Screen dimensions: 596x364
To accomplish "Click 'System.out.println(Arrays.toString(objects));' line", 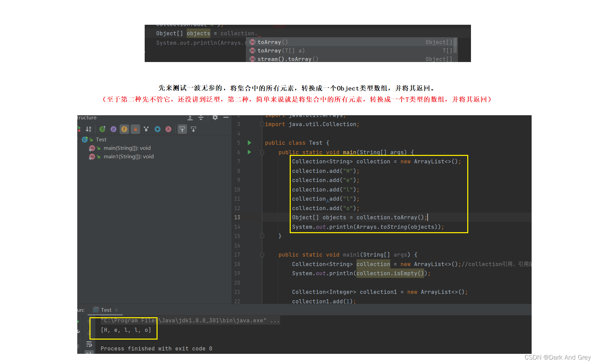I will click(x=368, y=227).
